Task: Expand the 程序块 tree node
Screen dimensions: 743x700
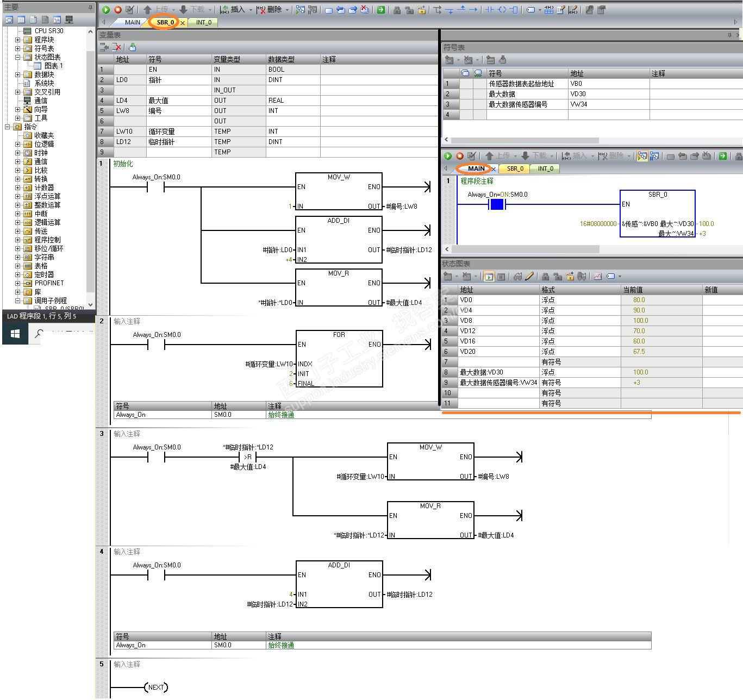Action: click(x=17, y=40)
